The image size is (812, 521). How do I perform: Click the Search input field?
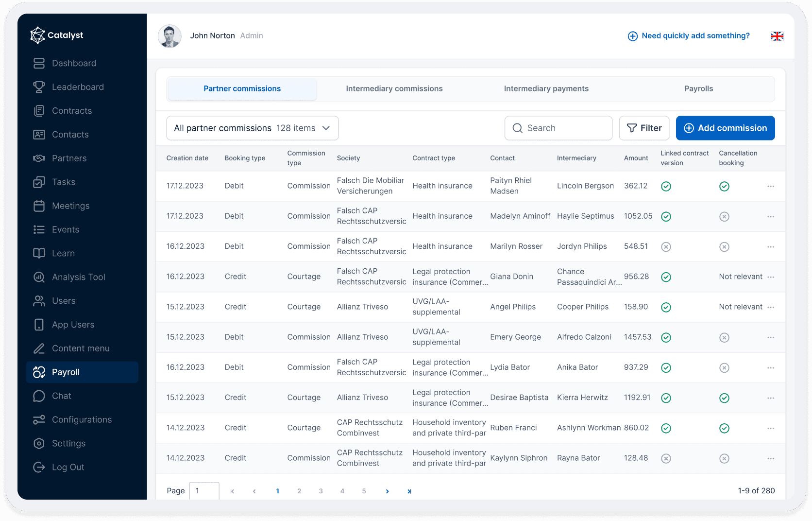click(x=558, y=128)
